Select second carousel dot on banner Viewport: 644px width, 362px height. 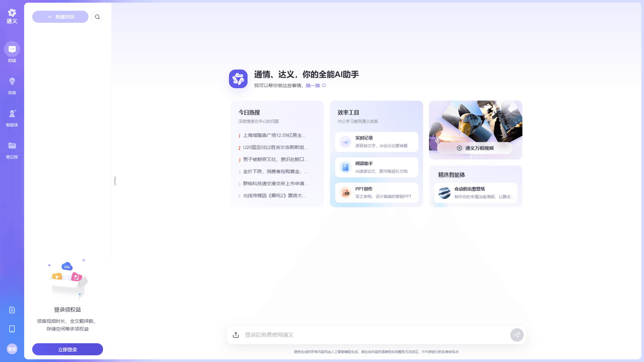pyautogui.click(x=476, y=157)
